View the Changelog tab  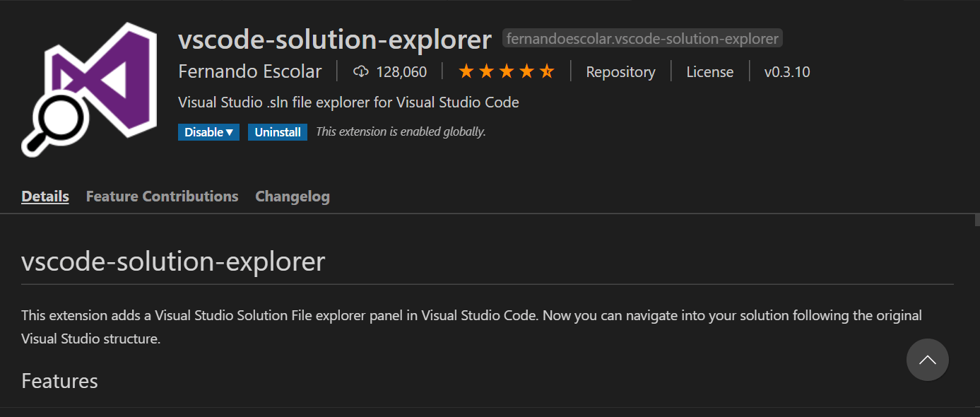coord(293,196)
